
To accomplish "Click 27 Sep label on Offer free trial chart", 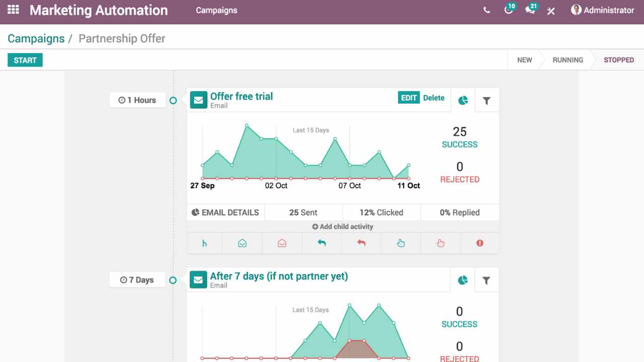I will [202, 186].
